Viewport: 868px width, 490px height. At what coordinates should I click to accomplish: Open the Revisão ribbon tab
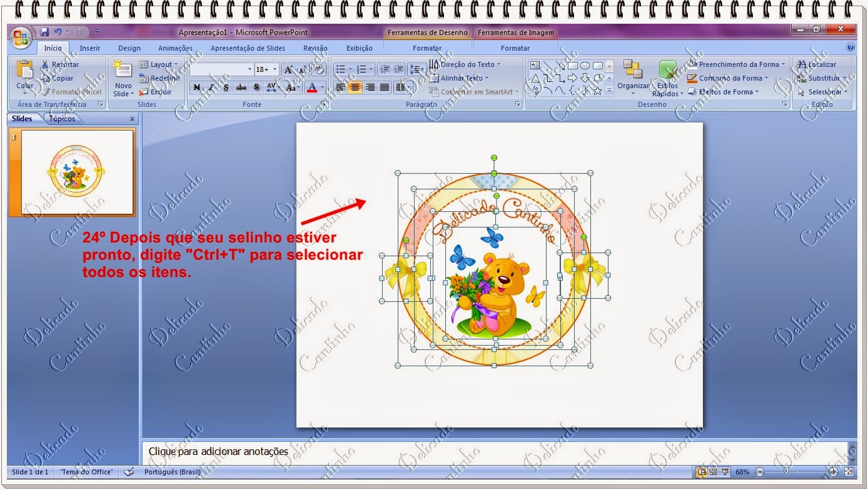click(315, 48)
